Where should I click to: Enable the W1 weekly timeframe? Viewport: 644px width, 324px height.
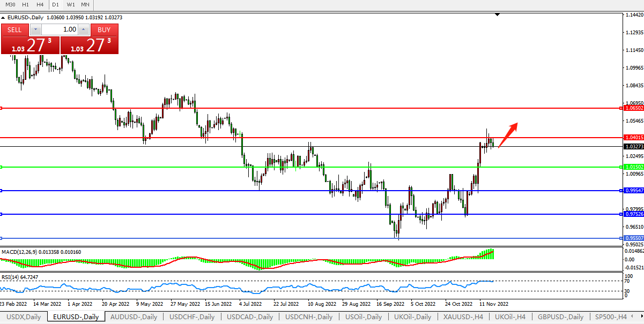click(x=71, y=4)
